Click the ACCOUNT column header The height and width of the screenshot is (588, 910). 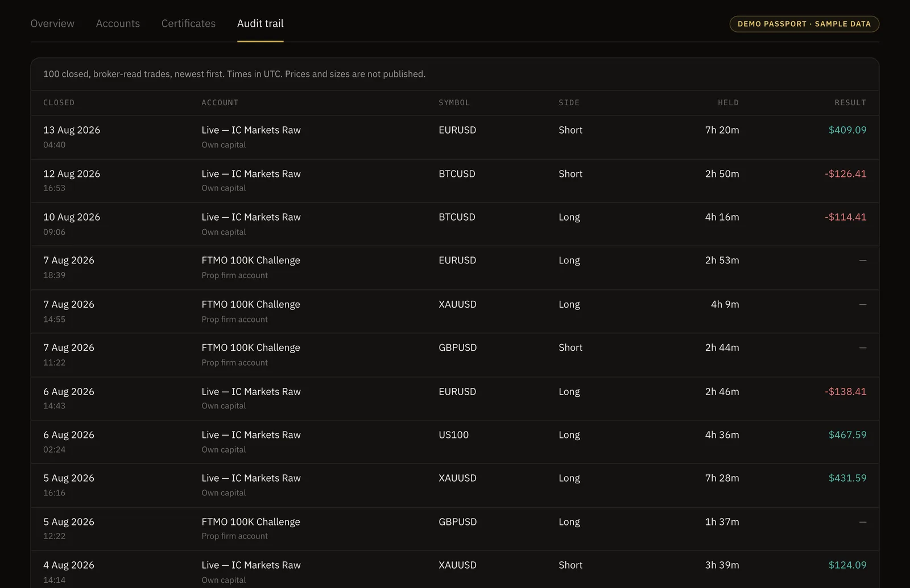pyautogui.click(x=220, y=103)
